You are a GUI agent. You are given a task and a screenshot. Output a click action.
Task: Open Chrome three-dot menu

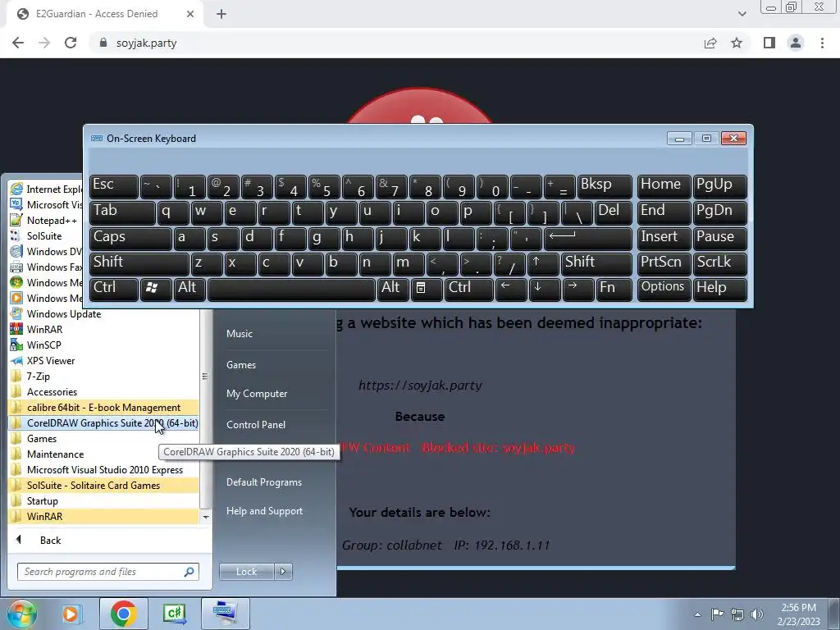(822, 43)
